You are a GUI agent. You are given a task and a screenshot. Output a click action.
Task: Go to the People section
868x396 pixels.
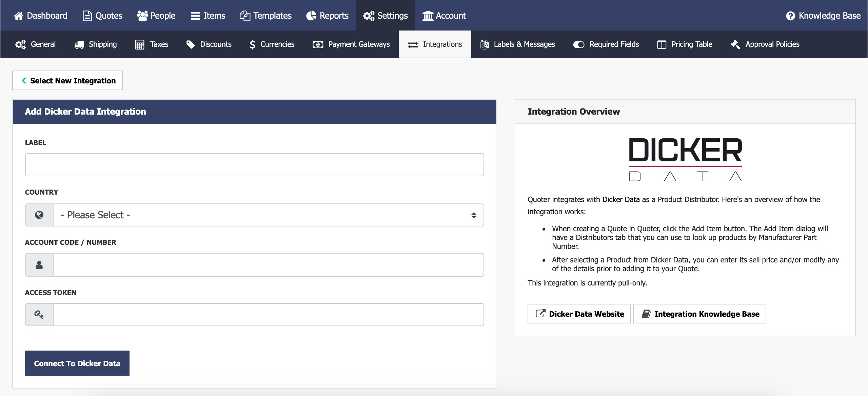tap(156, 16)
